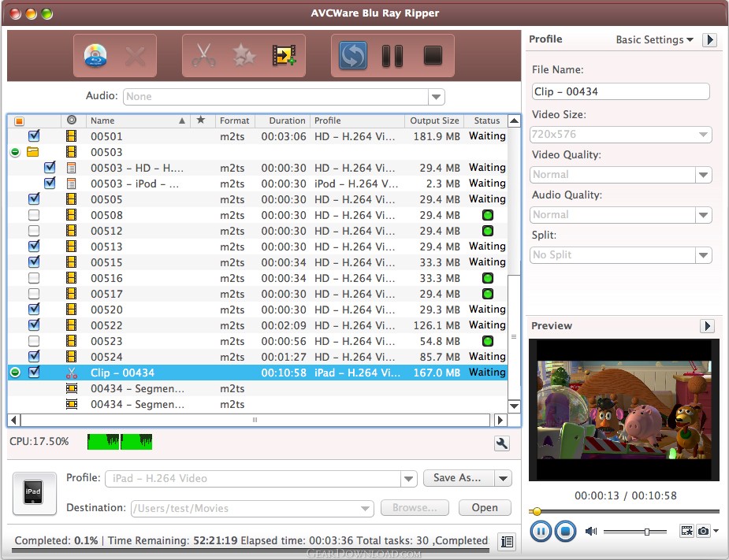Click the Save As... button
Screen dimensions: 729x560
point(458,478)
